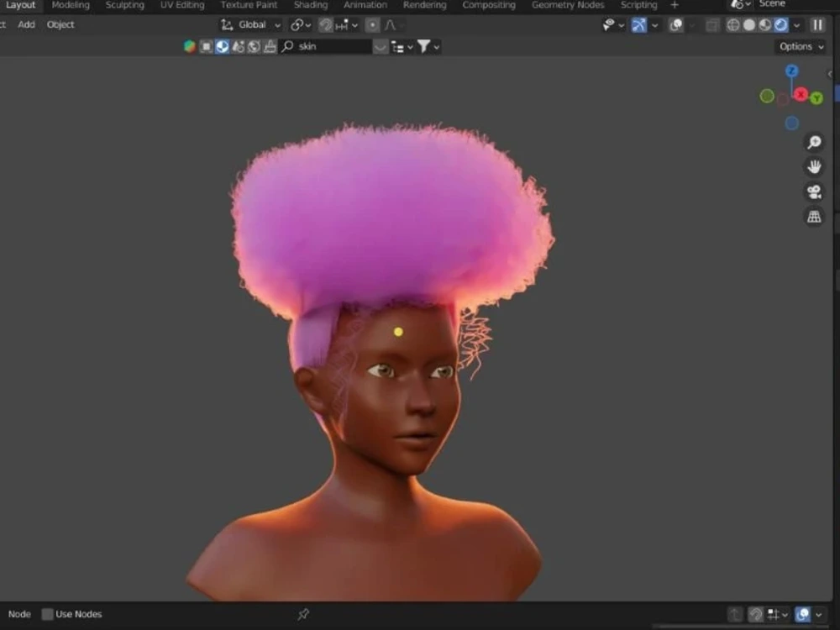The image size is (840, 630).
Task: Go to the Texture Paint workspace
Action: point(249,5)
